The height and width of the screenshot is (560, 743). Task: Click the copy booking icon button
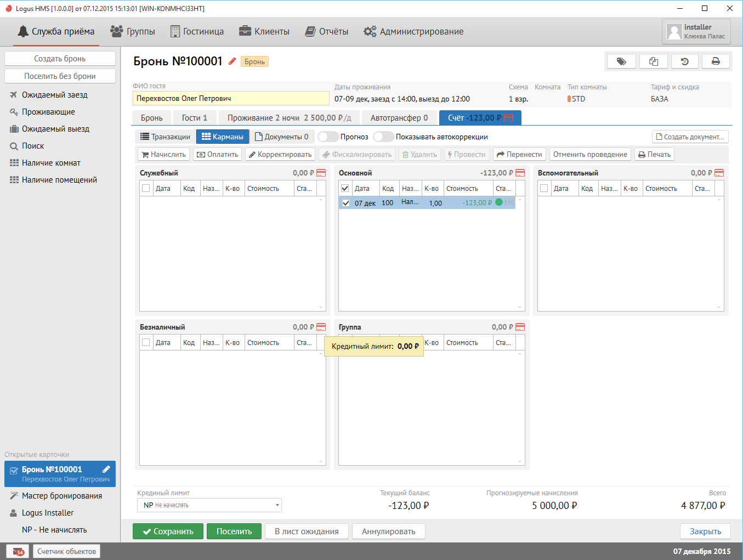(653, 61)
